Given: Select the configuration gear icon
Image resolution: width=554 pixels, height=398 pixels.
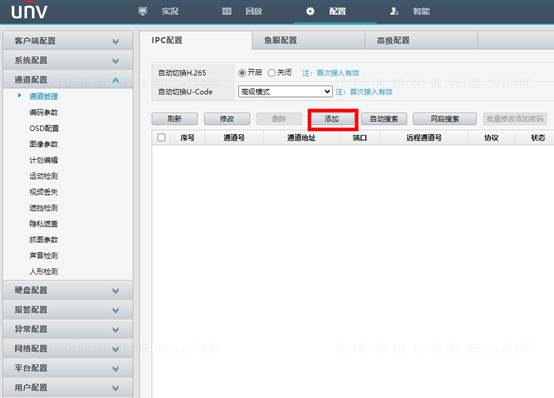Looking at the screenshot, I should pyautogui.click(x=310, y=11).
